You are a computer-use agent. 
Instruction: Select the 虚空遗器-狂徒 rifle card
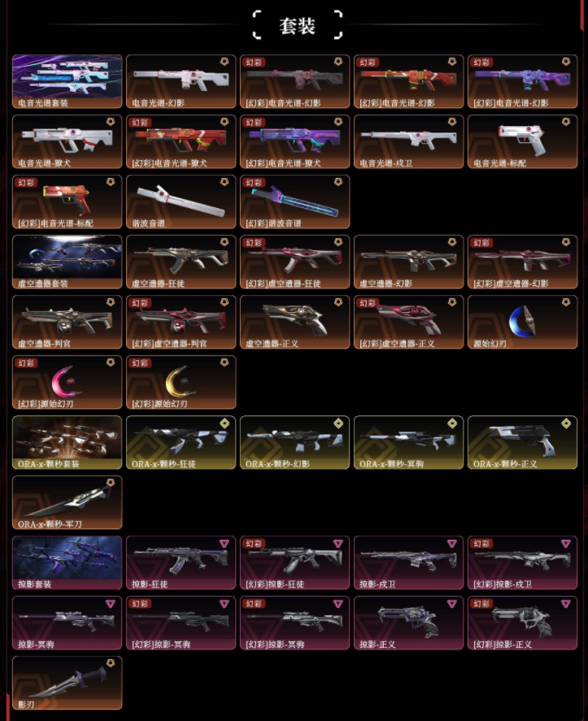coord(181,262)
